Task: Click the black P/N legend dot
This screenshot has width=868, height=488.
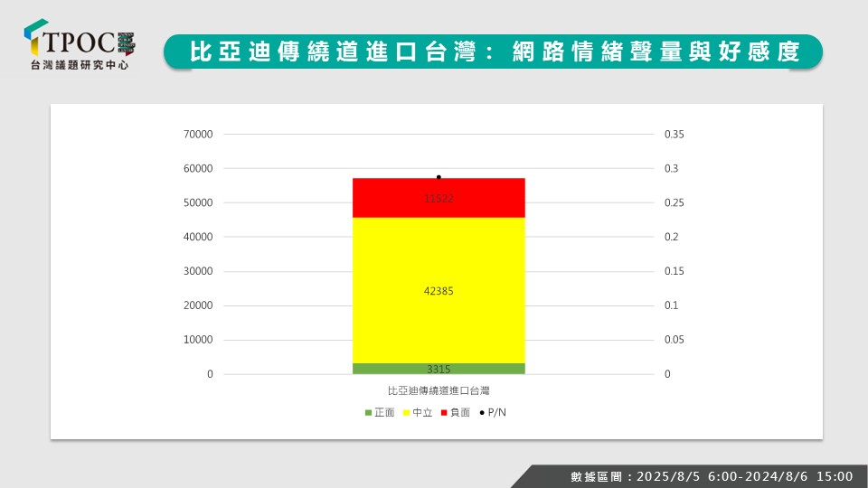Action: coord(482,413)
